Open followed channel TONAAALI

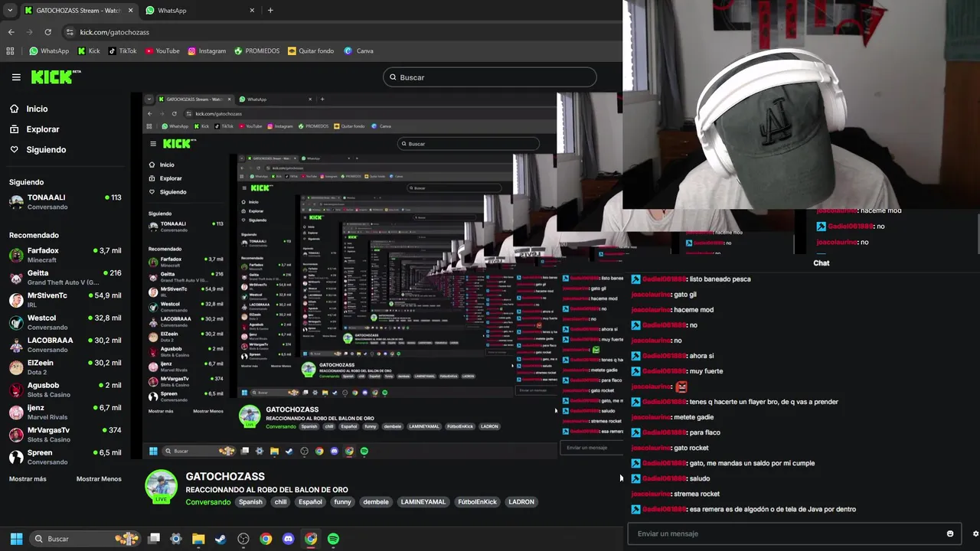pos(65,202)
